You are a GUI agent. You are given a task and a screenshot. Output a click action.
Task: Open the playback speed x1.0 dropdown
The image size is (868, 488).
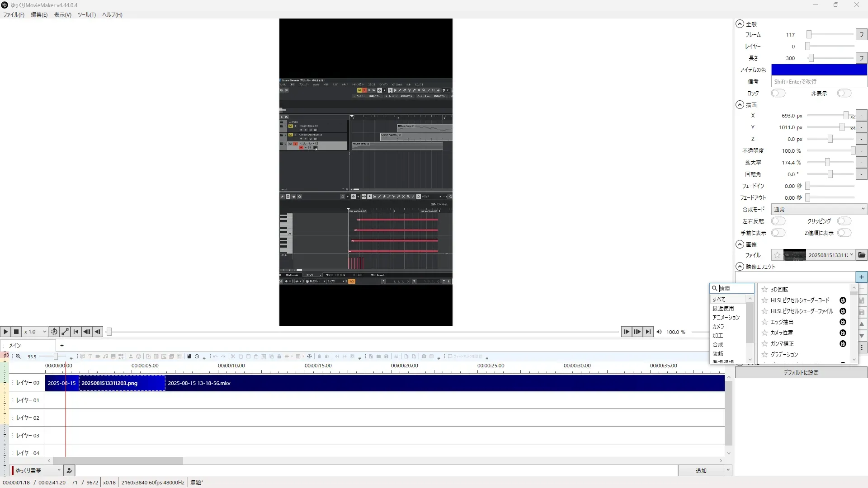[35, 332]
